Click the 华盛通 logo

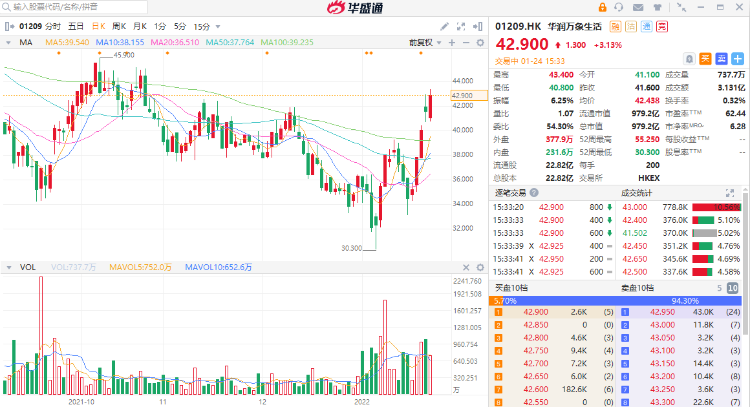[355, 7]
